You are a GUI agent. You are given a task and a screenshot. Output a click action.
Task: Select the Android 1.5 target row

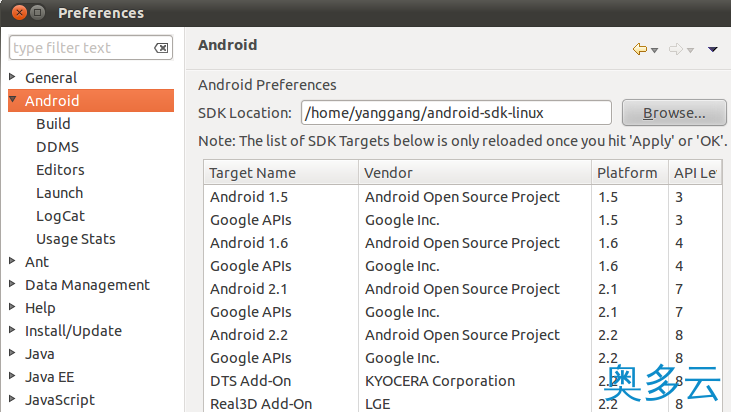point(463,197)
